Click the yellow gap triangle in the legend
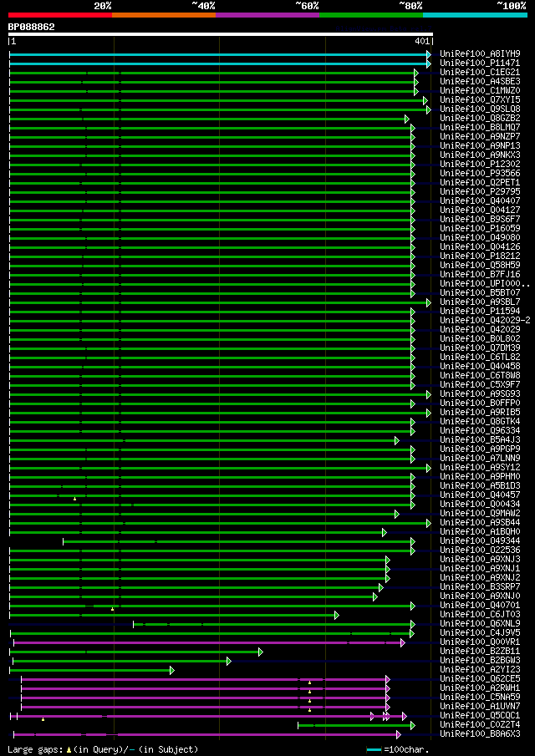The height and width of the screenshot is (756, 535). pos(69,749)
